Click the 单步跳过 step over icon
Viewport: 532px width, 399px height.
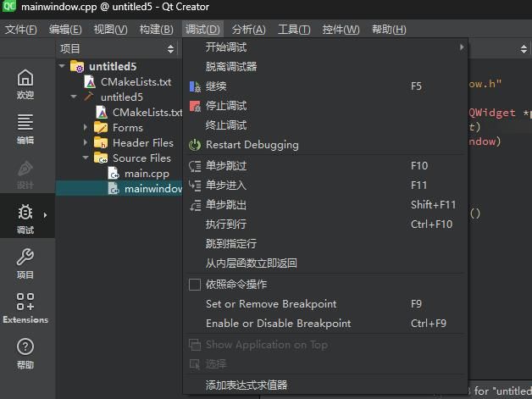195,166
